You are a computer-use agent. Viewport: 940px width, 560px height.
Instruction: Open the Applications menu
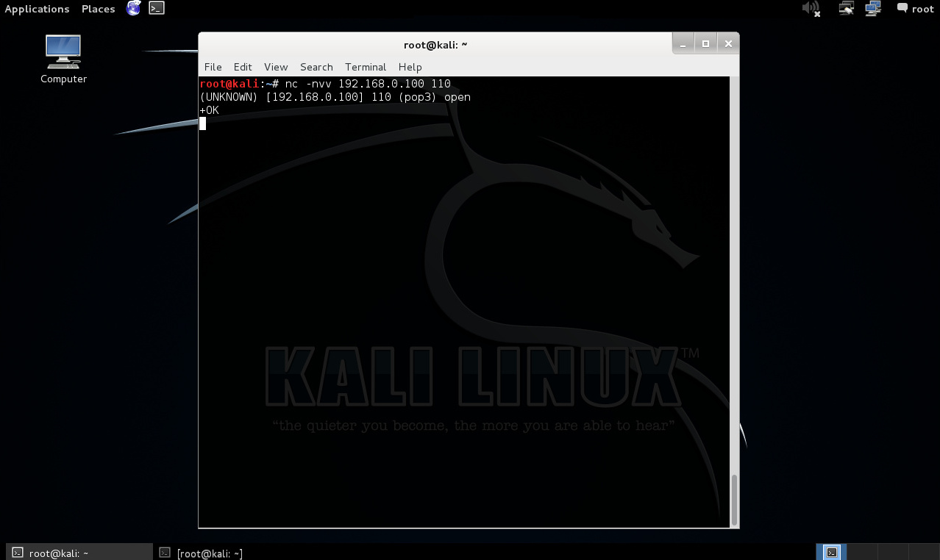tap(37, 9)
